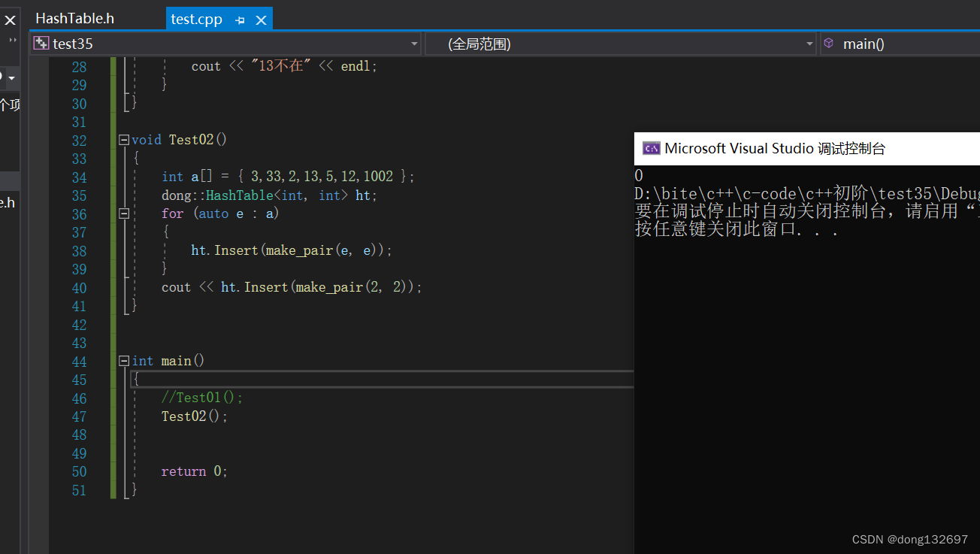Click the D:\bite\c++ path line in console
The height and width of the screenshot is (554, 980).
point(807,194)
